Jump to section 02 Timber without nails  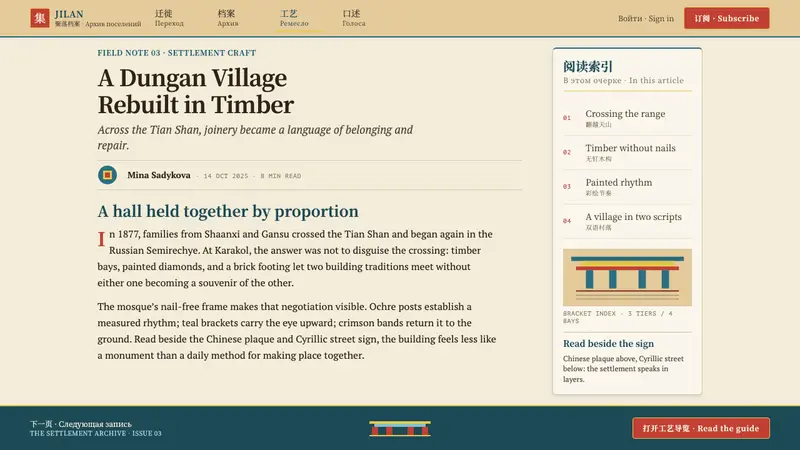click(x=627, y=153)
